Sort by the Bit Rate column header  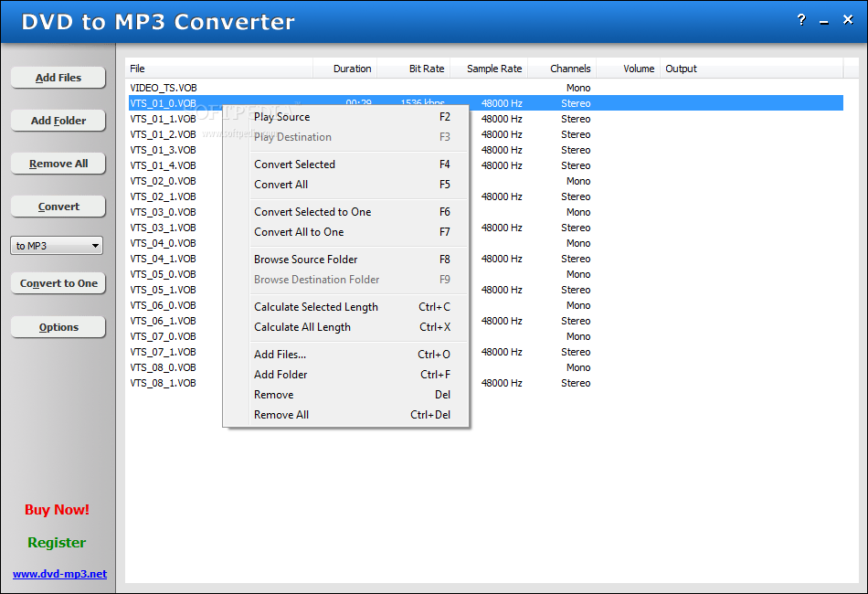point(414,69)
